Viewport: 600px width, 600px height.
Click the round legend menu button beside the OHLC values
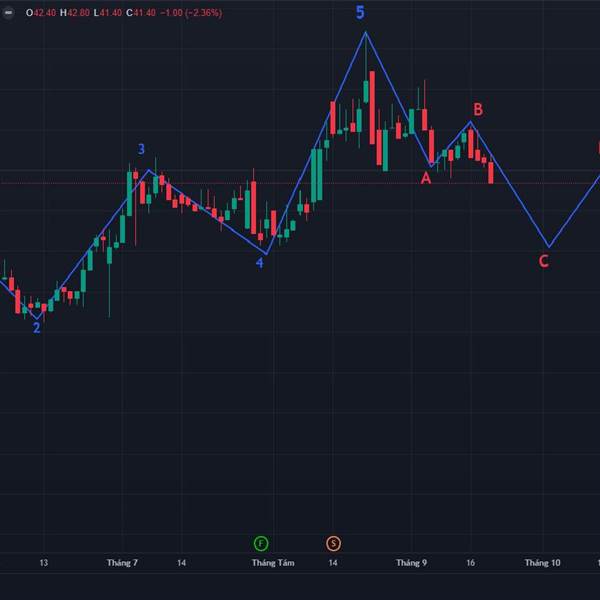click(8, 13)
